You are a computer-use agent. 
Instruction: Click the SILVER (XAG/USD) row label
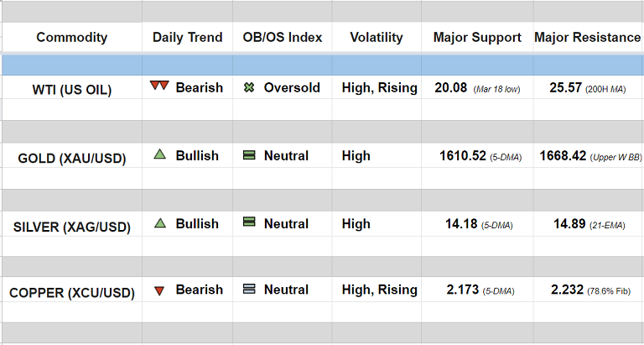point(72,226)
